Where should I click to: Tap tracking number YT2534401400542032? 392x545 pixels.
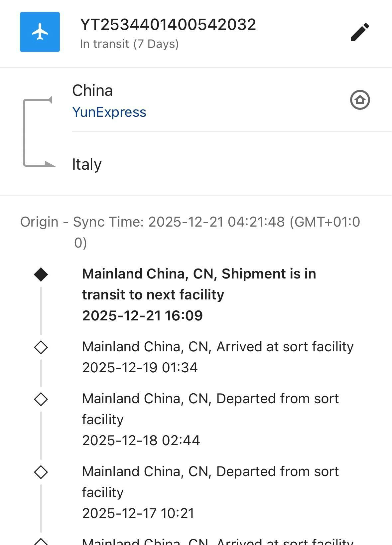click(168, 25)
